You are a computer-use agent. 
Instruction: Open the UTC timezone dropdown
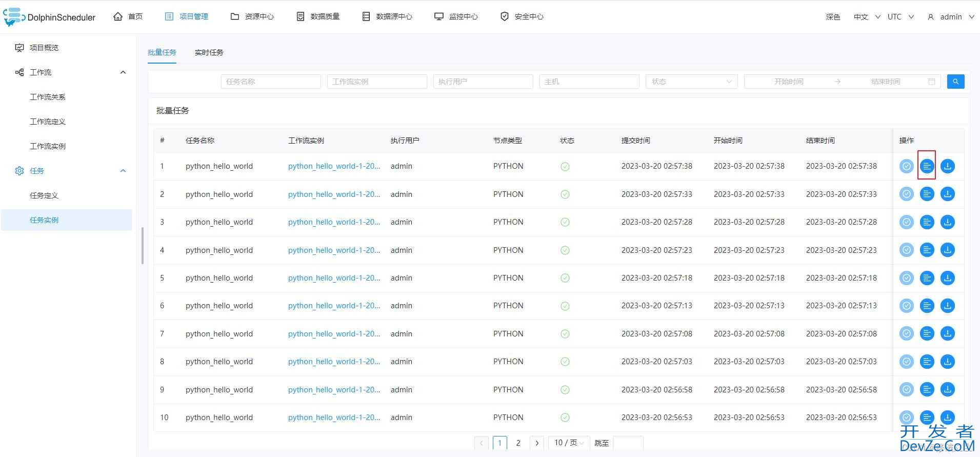tap(901, 17)
